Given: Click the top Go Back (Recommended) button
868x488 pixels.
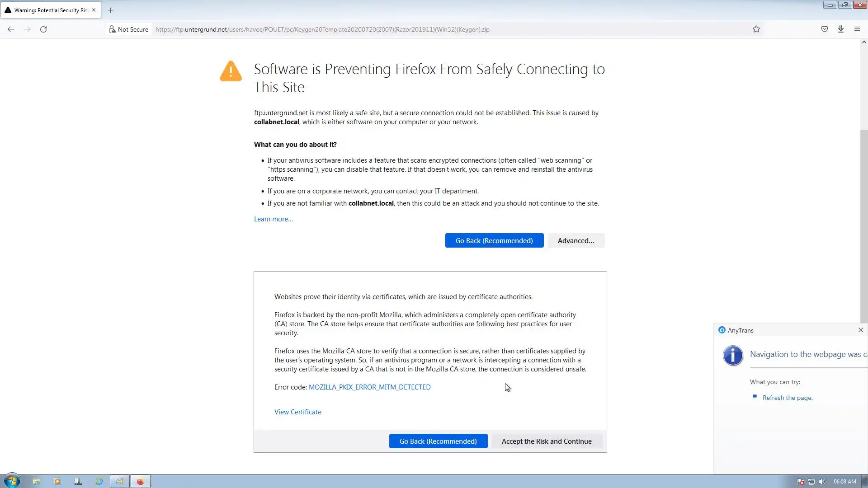Looking at the screenshot, I should (x=494, y=241).
